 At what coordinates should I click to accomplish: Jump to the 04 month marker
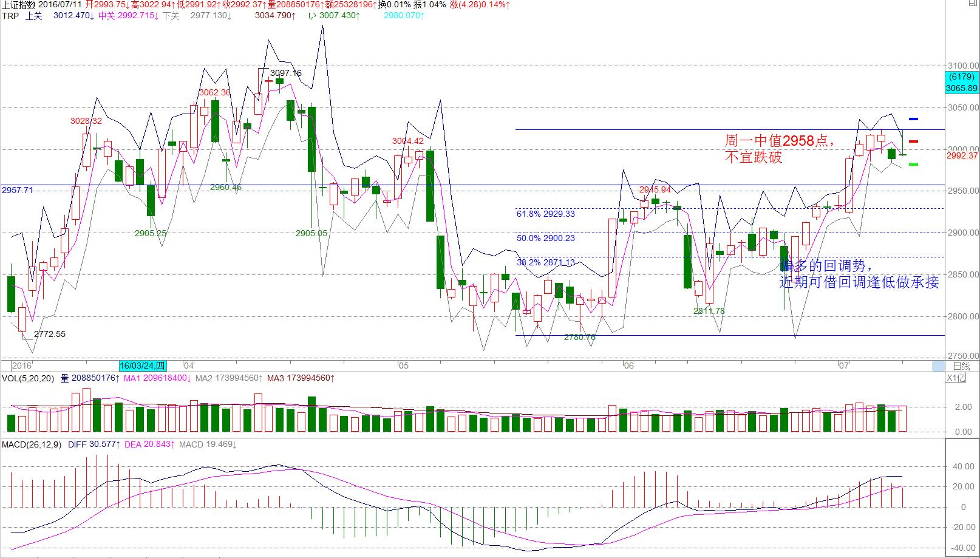click(x=189, y=366)
